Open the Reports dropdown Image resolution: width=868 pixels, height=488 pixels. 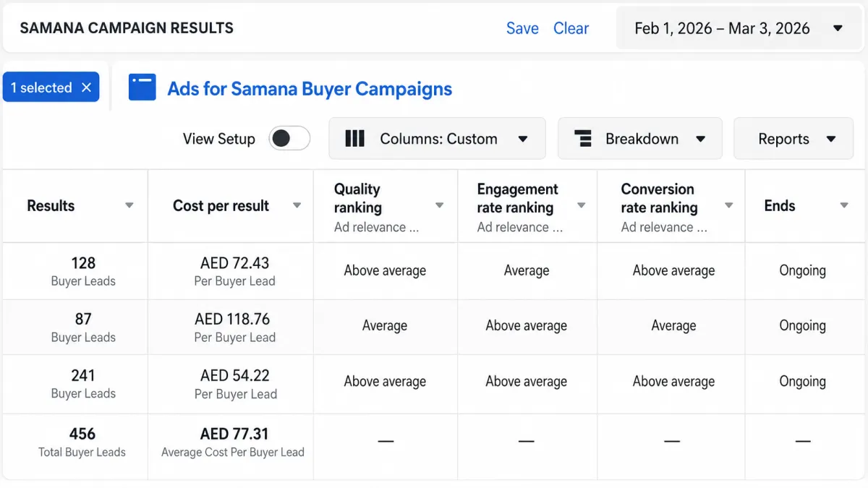[793, 139]
